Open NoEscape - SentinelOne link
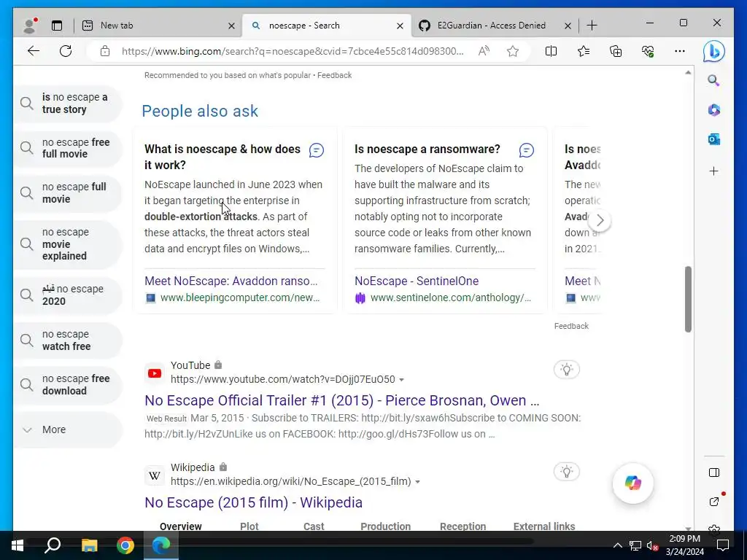This screenshot has height=560, width=747. [x=417, y=281]
